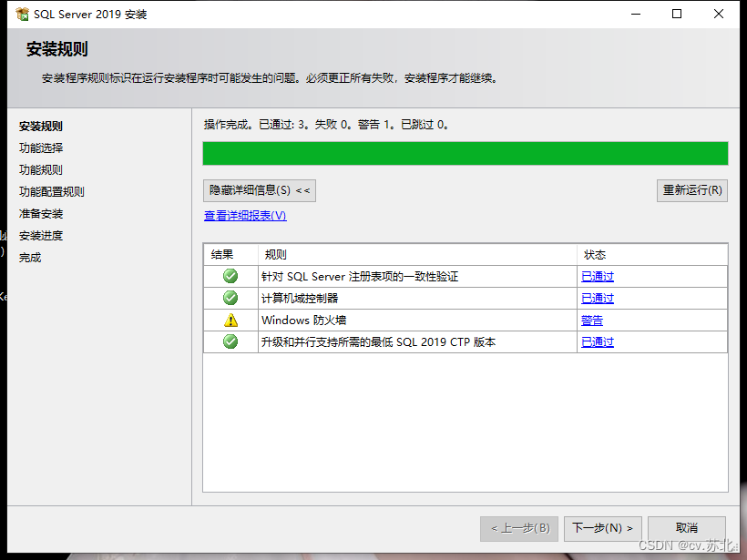This screenshot has height=560, width=747.
Task: Click the SQL Server setup title bar icon
Action: pos(22,15)
